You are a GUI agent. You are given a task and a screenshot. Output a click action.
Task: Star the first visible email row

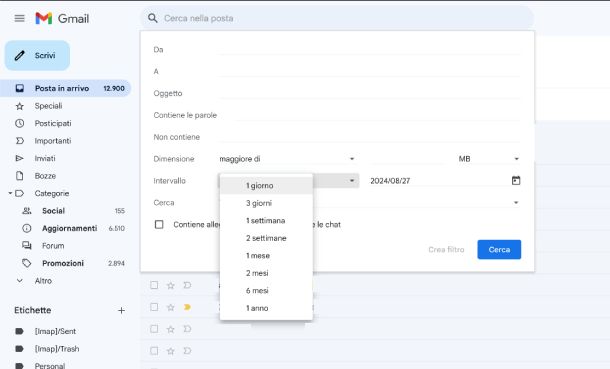(170, 285)
